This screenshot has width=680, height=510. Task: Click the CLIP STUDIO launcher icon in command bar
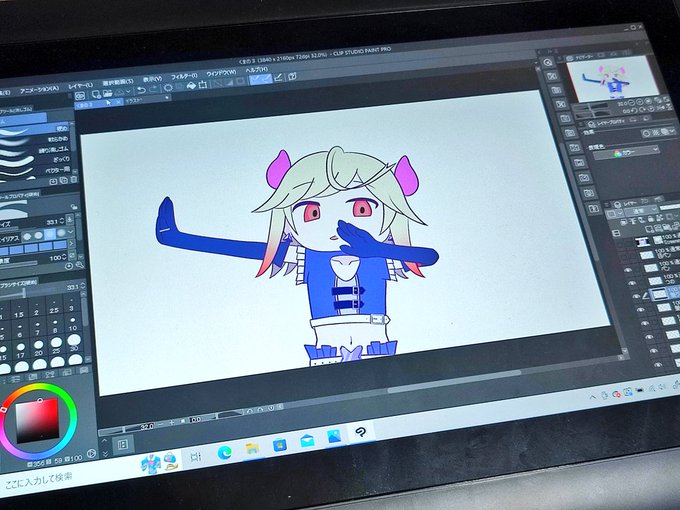click(x=80, y=95)
